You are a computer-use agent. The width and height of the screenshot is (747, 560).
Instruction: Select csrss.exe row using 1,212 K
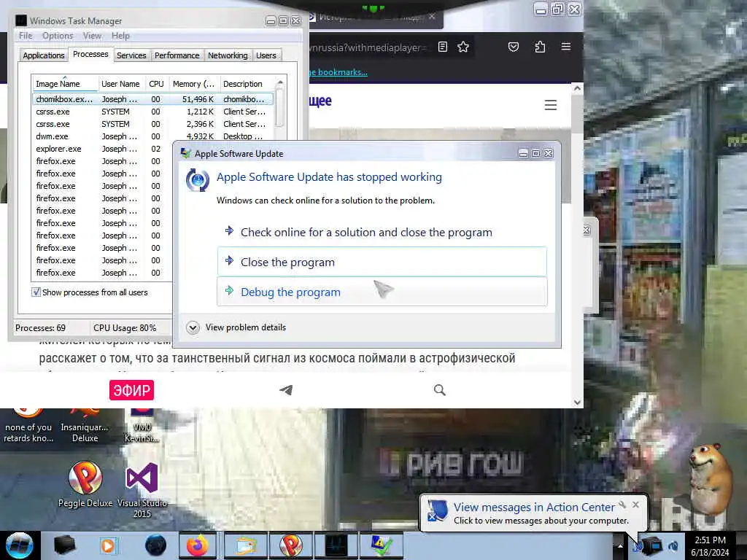pos(153,112)
